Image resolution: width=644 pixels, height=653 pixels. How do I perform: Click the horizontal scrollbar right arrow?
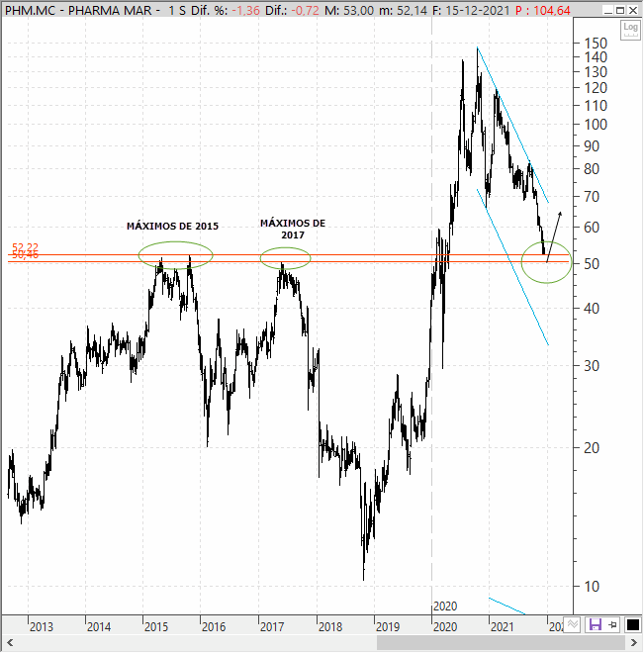click(633, 642)
